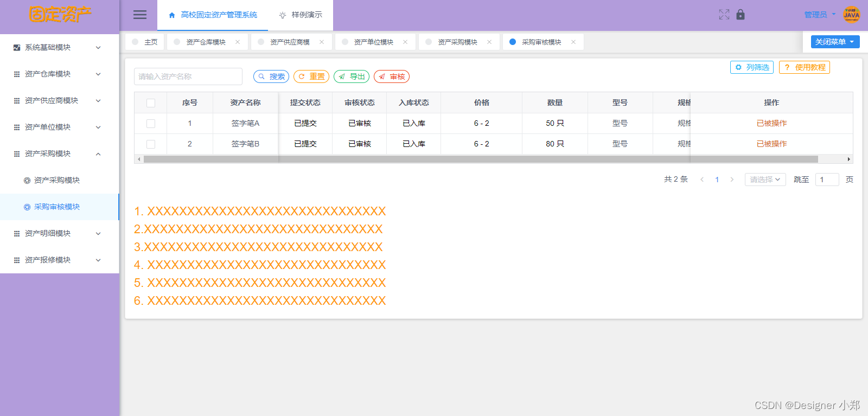The image size is (868, 416).
Task: Go to the next page arrow
Action: pyautogui.click(x=732, y=180)
